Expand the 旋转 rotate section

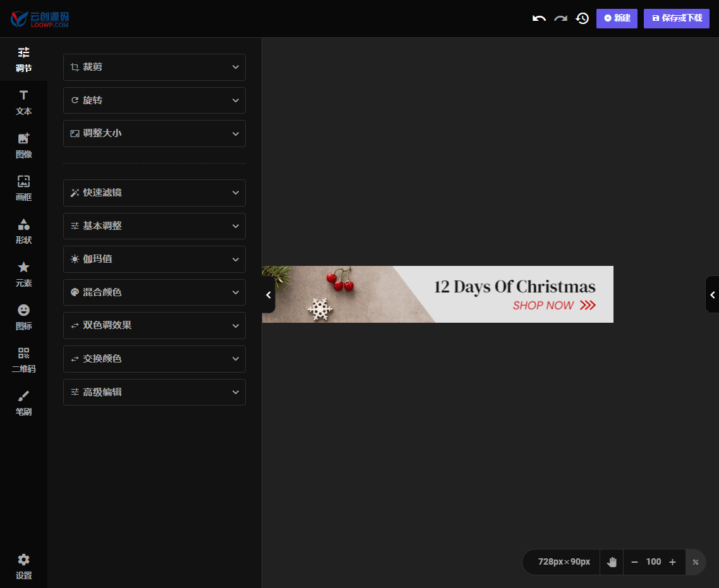point(154,100)
